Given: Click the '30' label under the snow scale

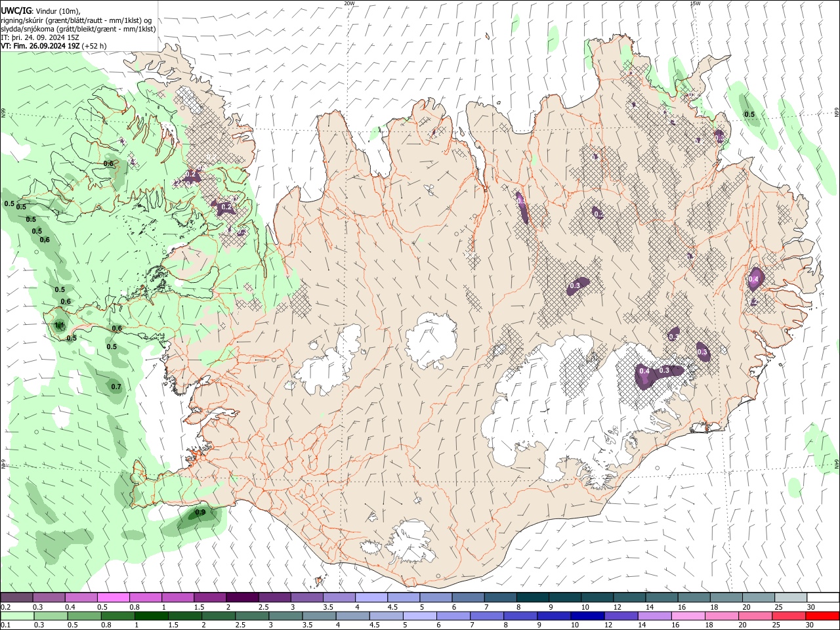Looking at the screenshot, I should tap(810, 607).
